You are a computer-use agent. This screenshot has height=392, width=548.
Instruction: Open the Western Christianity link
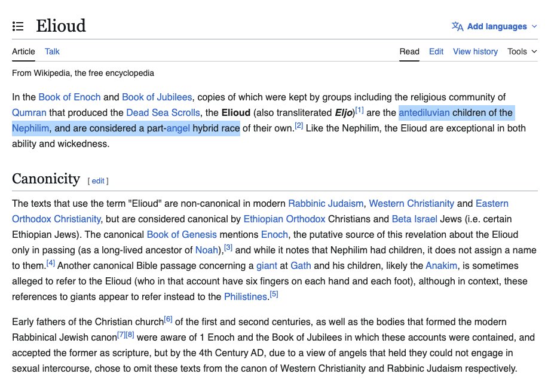[x=411, y=203]
